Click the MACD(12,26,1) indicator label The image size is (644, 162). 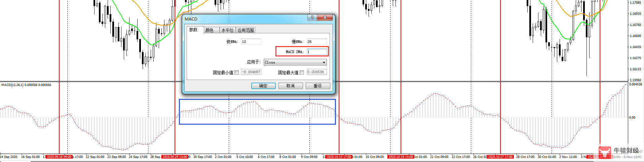pyautogui.click(x=26, y=85)
